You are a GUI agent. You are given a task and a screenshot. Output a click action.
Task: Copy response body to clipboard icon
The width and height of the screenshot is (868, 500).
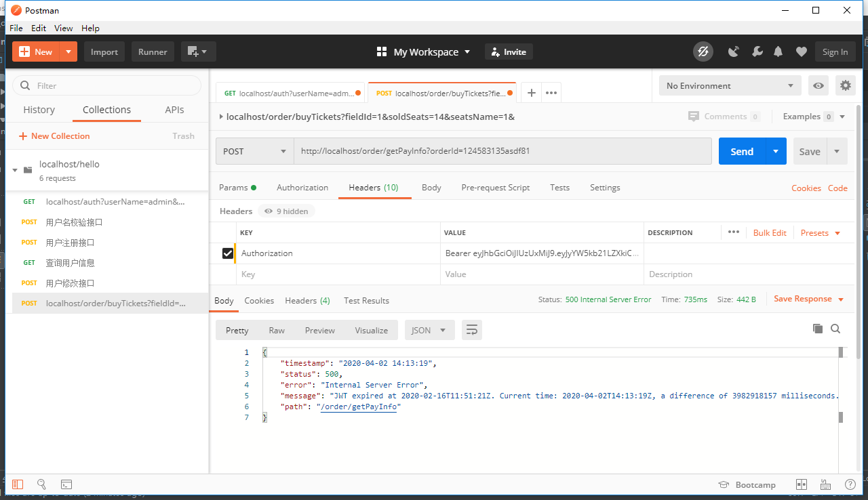[818, 329]
